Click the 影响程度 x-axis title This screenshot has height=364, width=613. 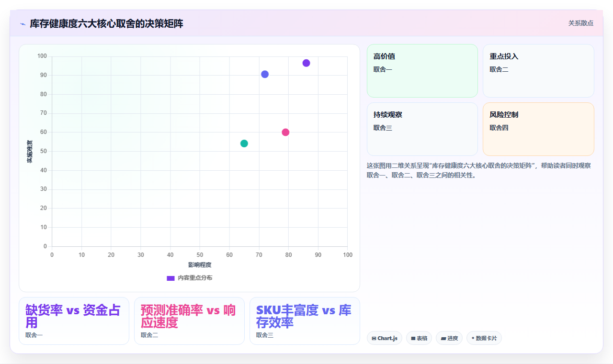200,265
